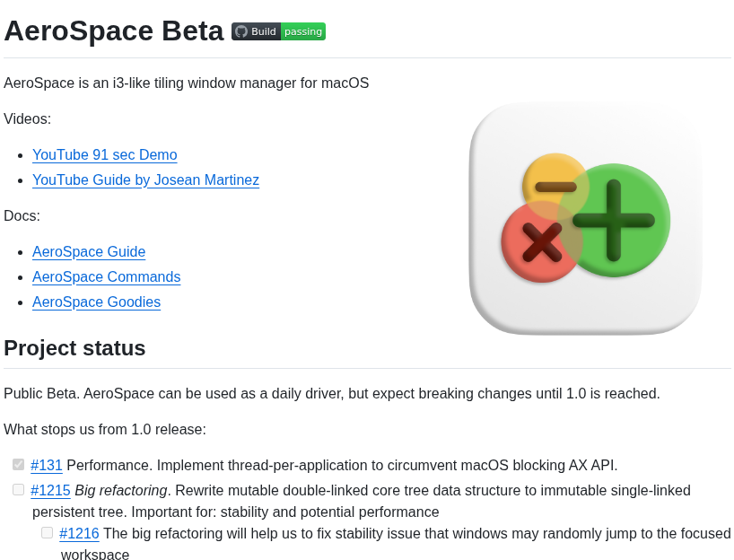
Task: Toggle the #1216 stability issue checkbox
Action: click(47, 533)
